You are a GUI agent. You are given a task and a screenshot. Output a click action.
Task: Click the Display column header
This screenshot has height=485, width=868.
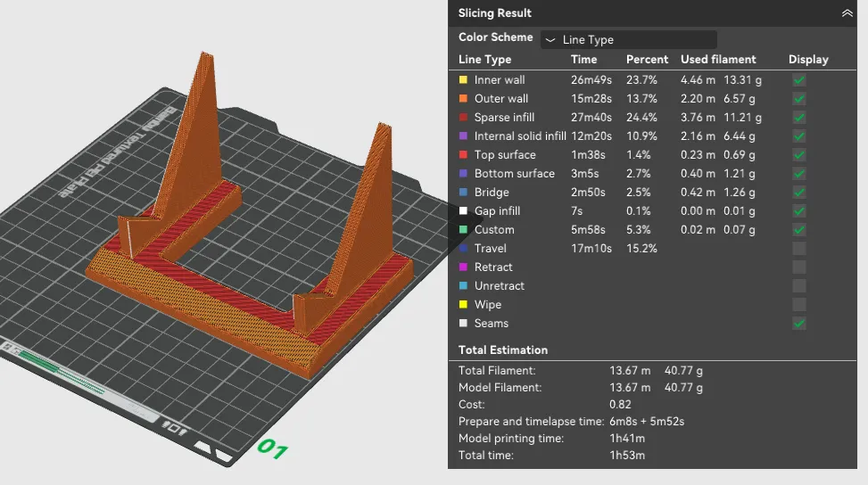[808, 60]
